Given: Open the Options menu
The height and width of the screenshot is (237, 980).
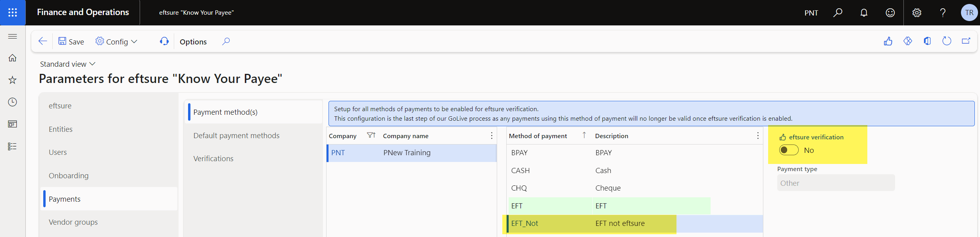Looking at the screenshot, I should [x=193, y=42].
